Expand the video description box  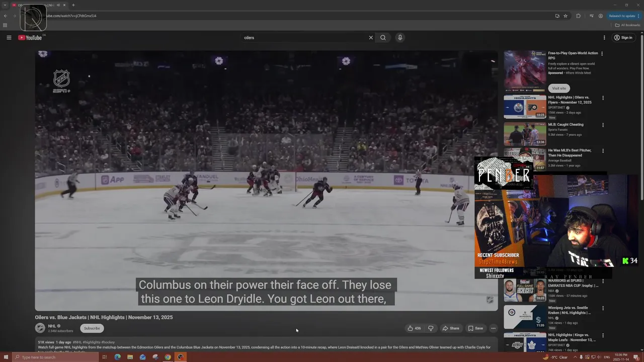pyautogui.click(x=267, y=345)
